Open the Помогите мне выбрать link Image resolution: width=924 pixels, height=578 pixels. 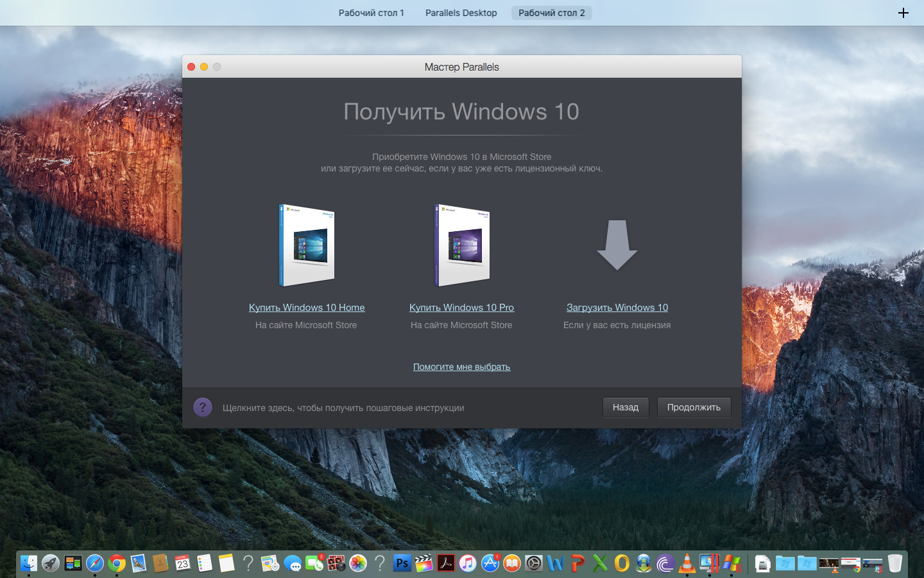tap(461, 367)
